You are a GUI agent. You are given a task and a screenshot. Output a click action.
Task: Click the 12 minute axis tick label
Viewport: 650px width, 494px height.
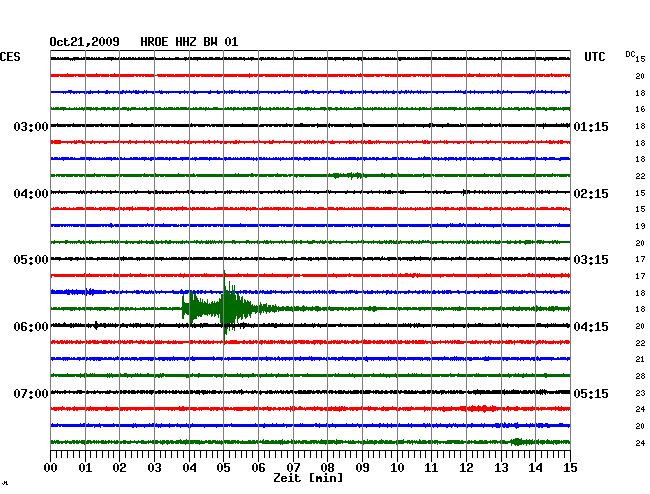tap(466, 468)
